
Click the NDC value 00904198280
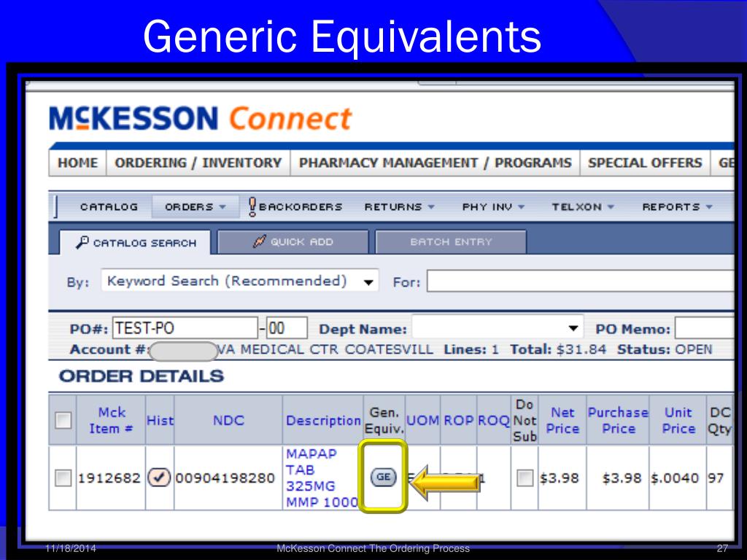[225, 478]
